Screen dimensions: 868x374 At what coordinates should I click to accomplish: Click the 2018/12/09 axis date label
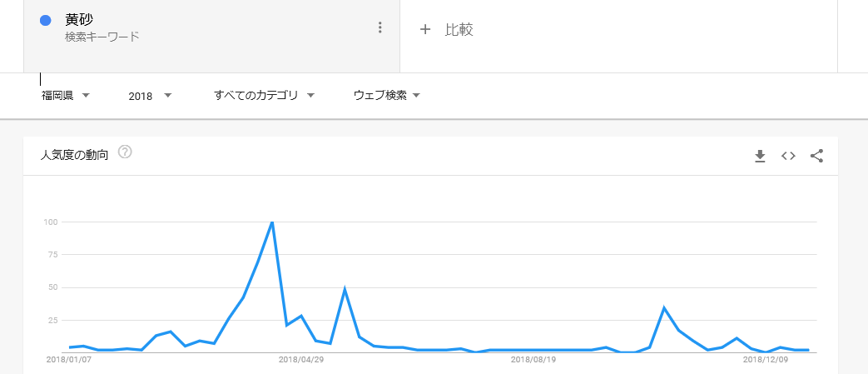point(766,360)
